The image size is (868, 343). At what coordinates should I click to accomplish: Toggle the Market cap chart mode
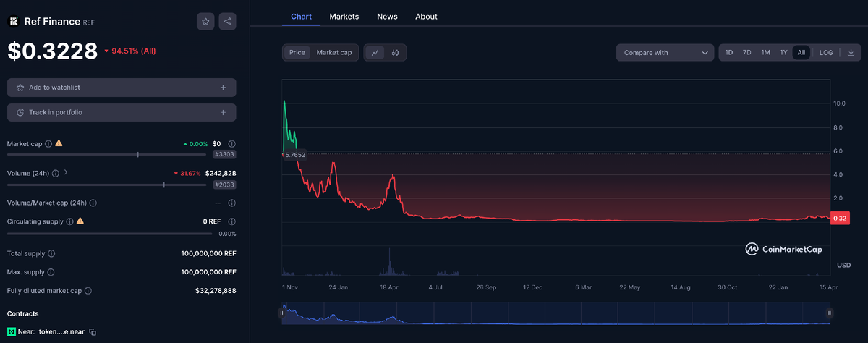[x=333, y=52]
